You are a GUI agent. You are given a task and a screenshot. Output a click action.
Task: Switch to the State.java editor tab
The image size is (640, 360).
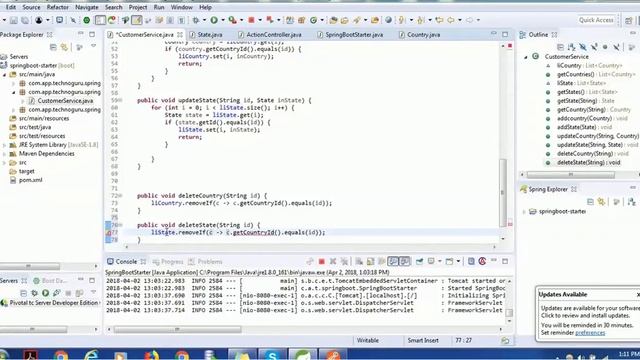(x=210, y=35)
